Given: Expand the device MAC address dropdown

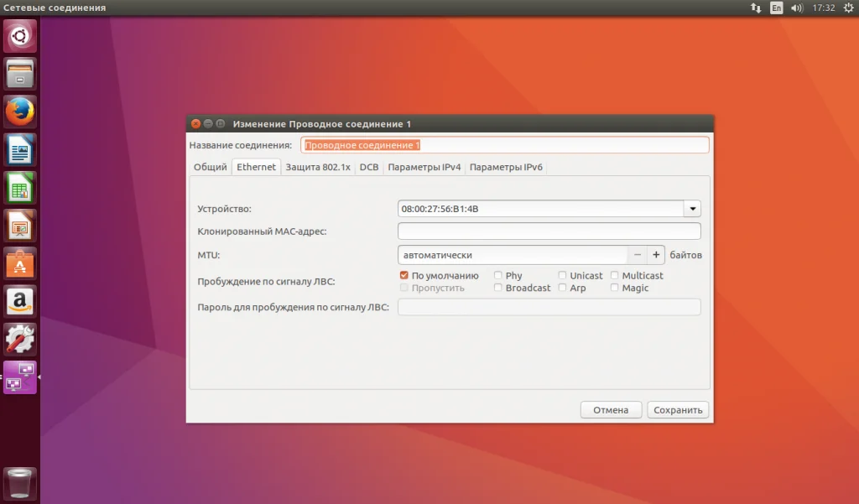Looking at the screenshot, I should click(x=692, y=209).
